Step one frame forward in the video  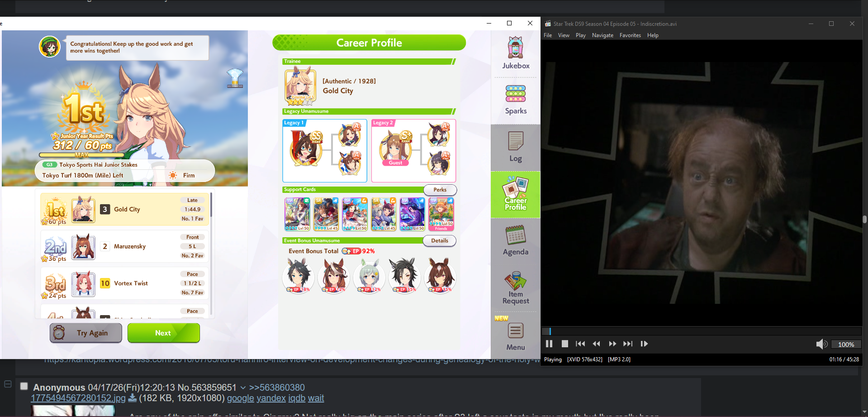click(644, 344)
